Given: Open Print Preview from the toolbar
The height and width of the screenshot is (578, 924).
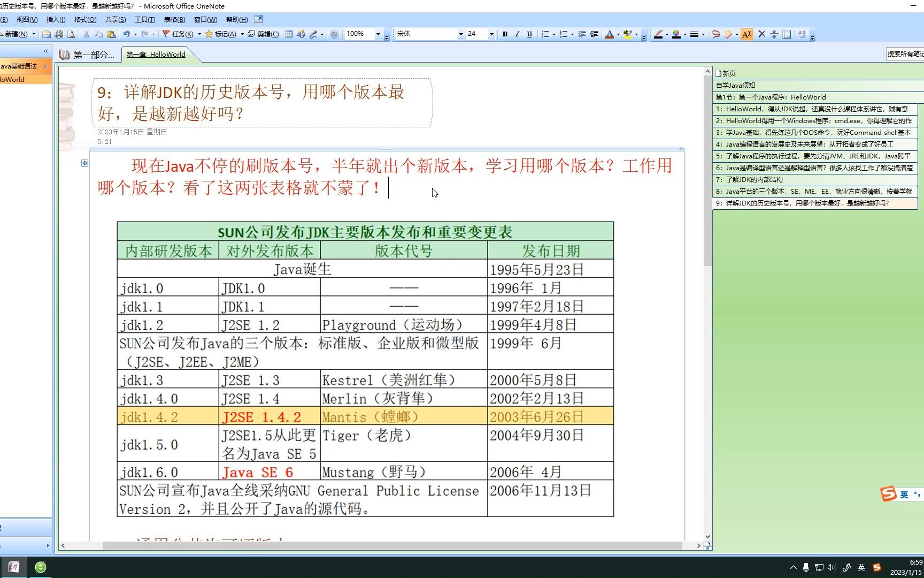Looking at the screenshot, I should tap(71, 34).
